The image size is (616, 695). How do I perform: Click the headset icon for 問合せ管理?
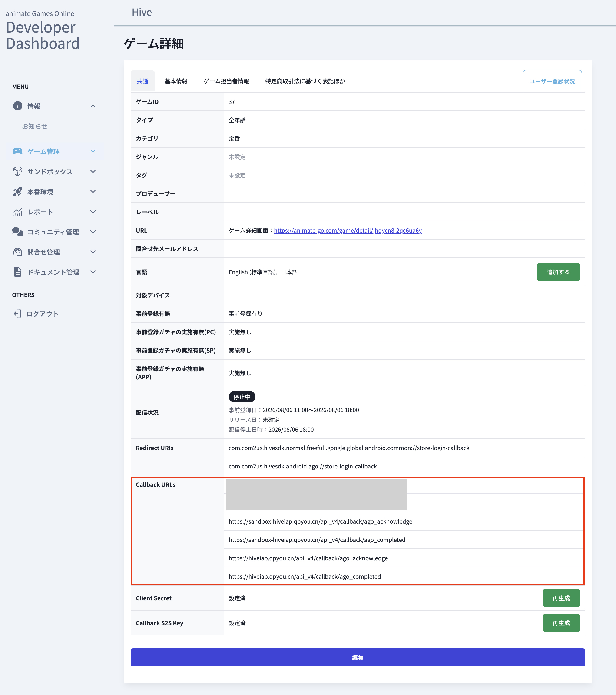18,252
